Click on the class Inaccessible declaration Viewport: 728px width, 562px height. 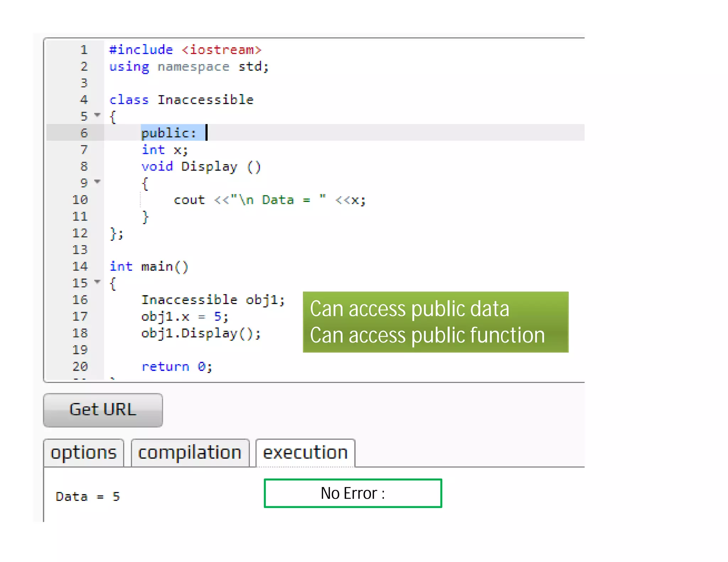point(181,100)
